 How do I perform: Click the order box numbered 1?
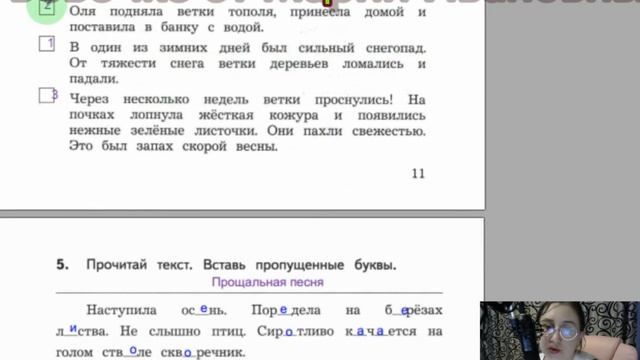pyautogui.click(x=47, y=44)
